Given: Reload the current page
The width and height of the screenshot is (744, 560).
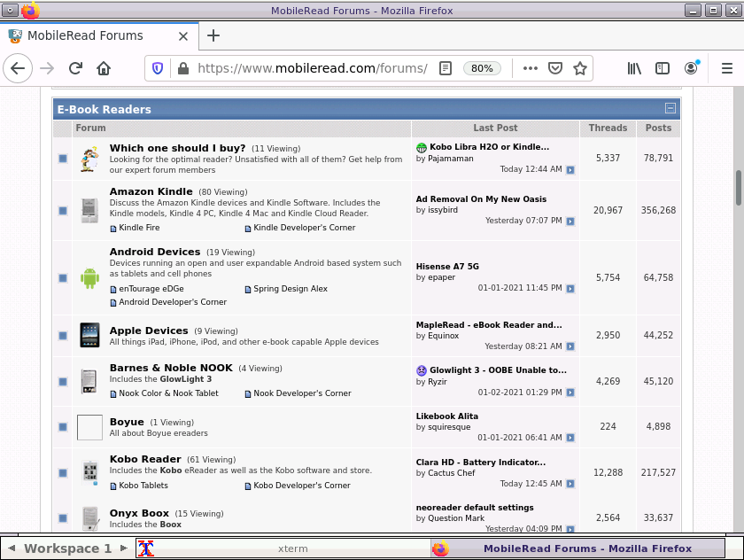Looking at the screenshot, I should click(x=75, y=68).
